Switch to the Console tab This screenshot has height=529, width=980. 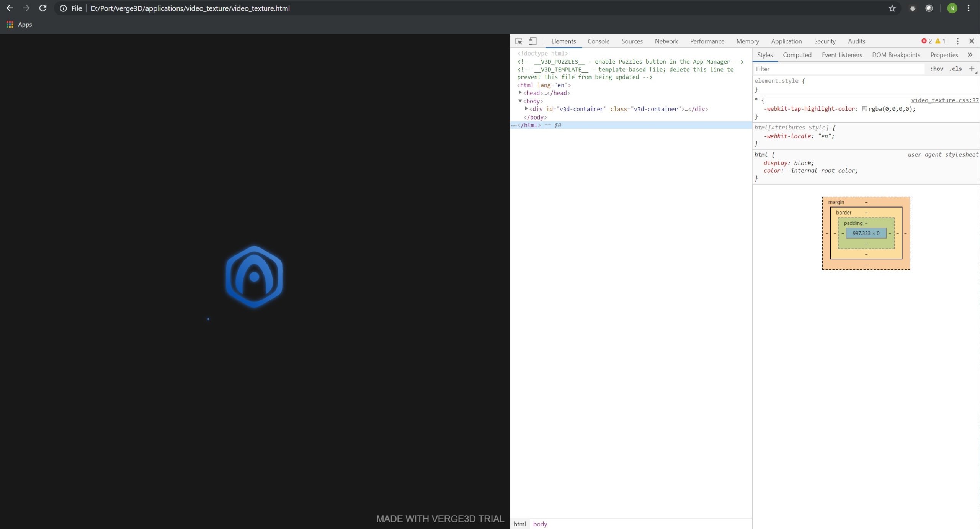[x=598, y=41]
